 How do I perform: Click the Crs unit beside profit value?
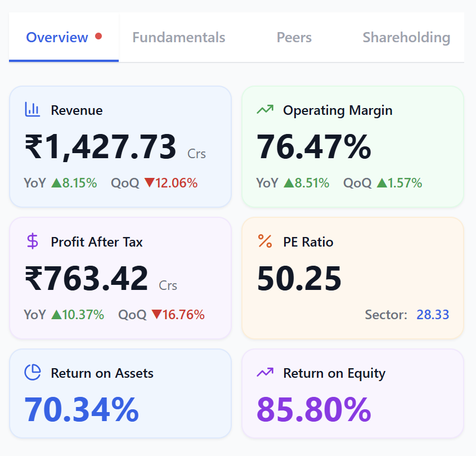(168, 285)
